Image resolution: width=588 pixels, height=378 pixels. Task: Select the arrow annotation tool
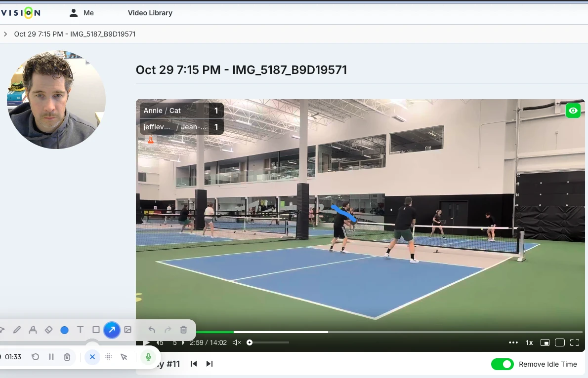click(112, 330)
